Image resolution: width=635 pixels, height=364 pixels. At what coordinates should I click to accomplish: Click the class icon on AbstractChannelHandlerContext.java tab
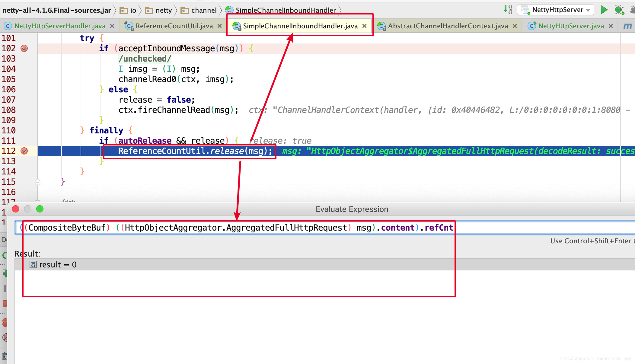coord(381,26)
